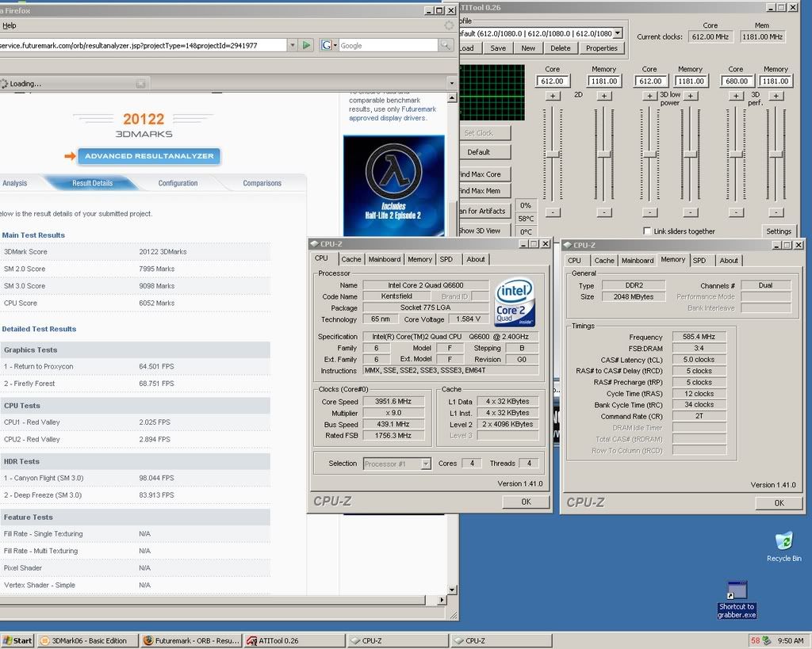Click the Start button on the taskbar
Screen dimensions: 812x649
[x=17, y=641]
